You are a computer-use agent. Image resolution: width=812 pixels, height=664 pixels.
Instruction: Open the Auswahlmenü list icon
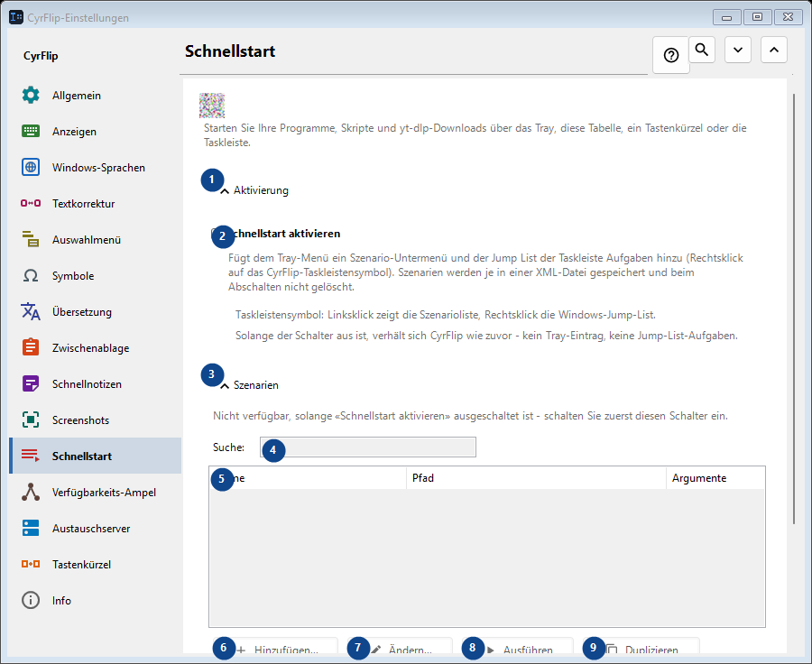pyautogui.click(x=31, y=239)
